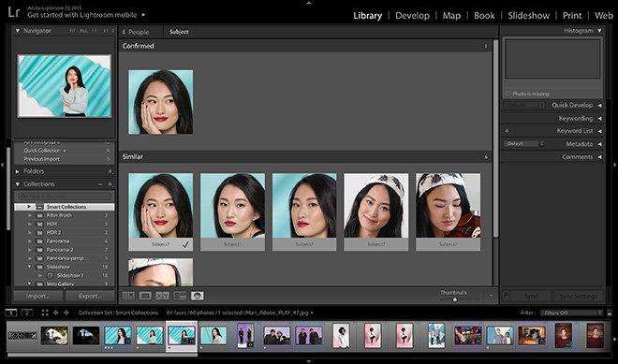Click the Sync button
Screen dimensions: 618x364
531,296
